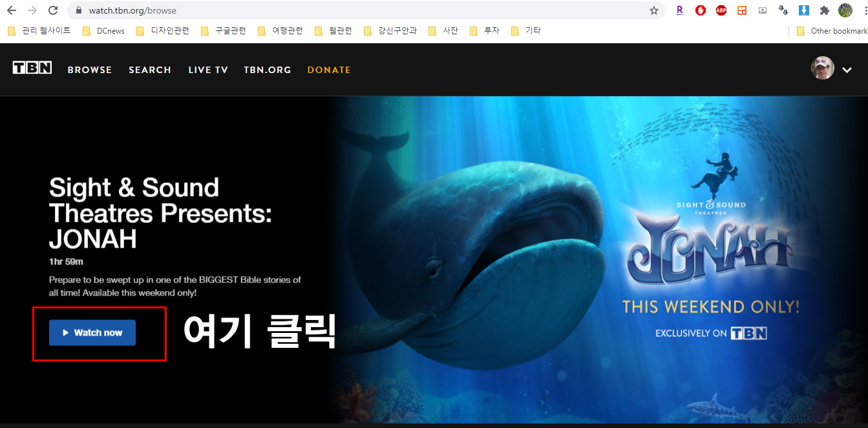Expand the account menu chevron
Image resolution: width=868 pixels, height=428 pixels.
(x=847, y=70)
